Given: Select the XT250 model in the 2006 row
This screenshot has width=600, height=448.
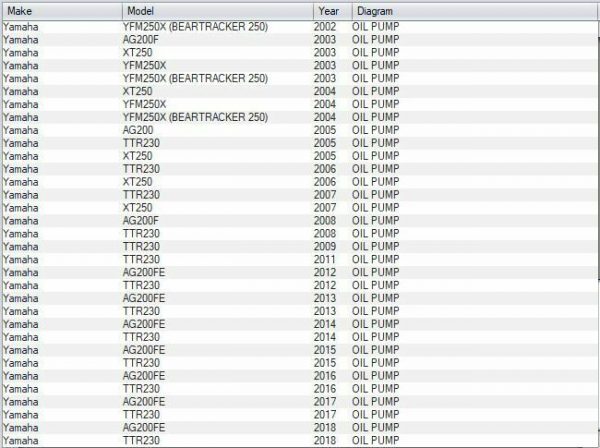Looking at the screenshot, I should point(137,182).
